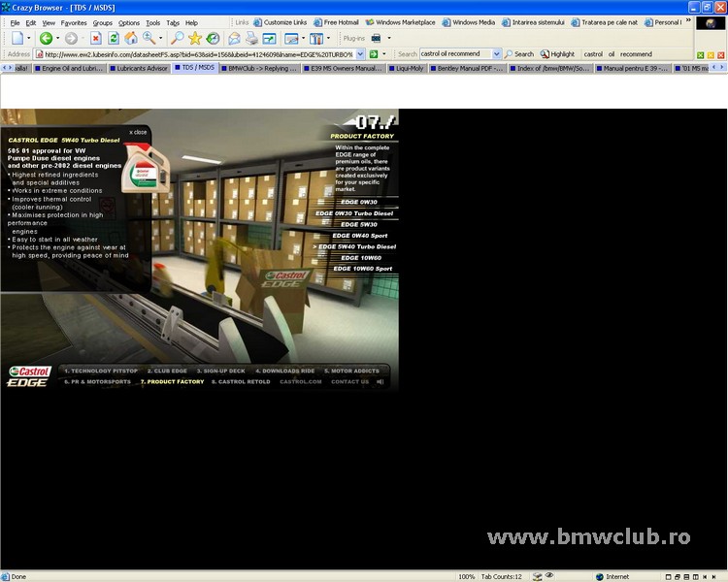
Task: Click the Search button beside search box
Action: coord(519,54)
